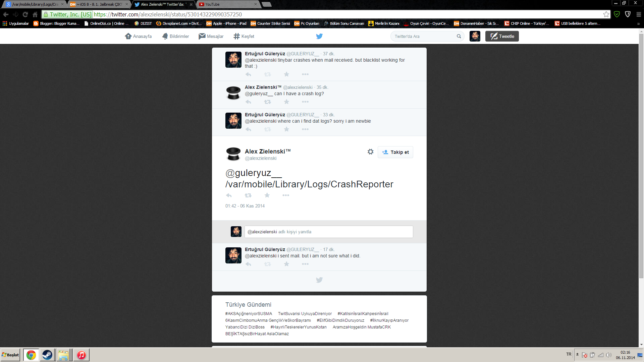Image resolution: width=644 pixels, height=362 pixels.
Task: Open Anasayfa home tab
Action: pos(138,36)
